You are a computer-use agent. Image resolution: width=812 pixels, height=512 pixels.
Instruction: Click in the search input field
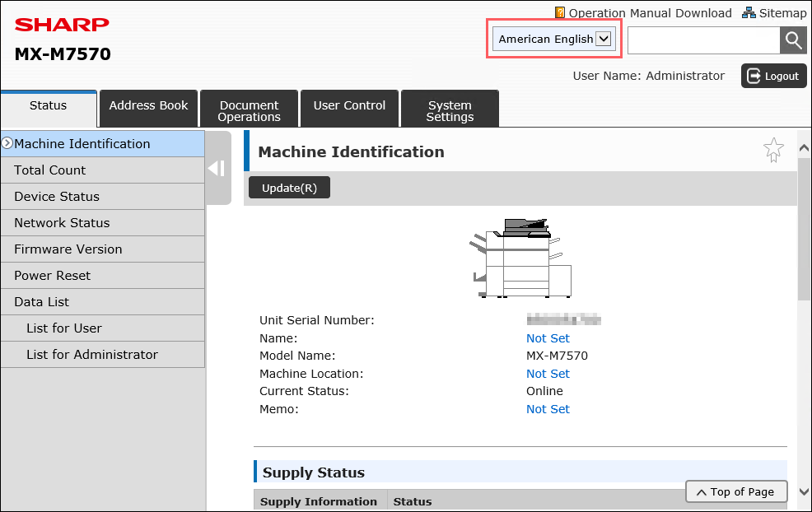[x=704, y=40]
